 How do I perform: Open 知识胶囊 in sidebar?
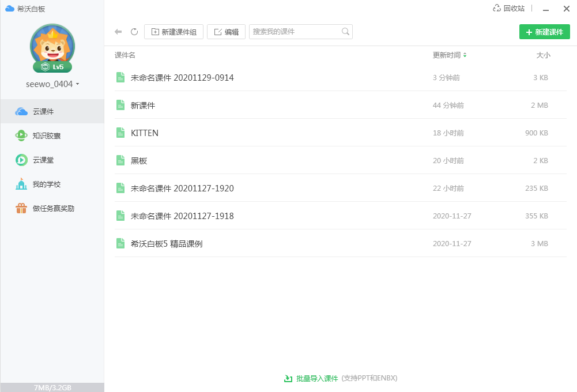pos(52,136)
